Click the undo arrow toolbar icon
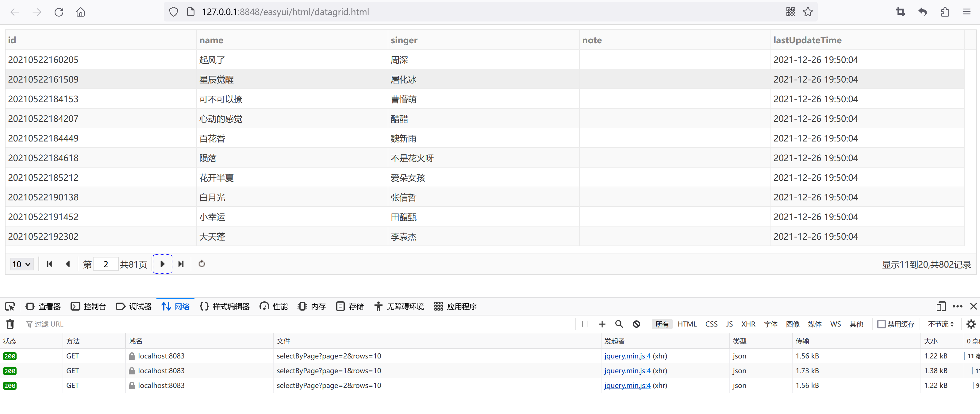 [923, 12]
